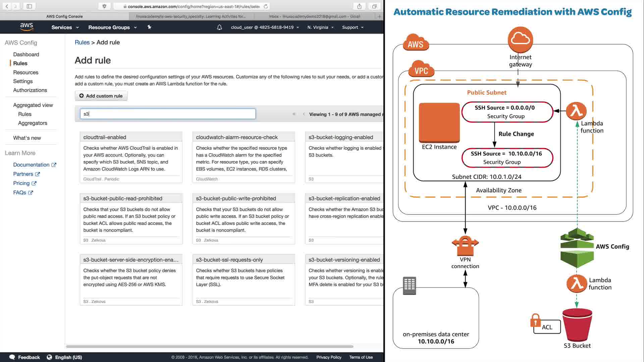Click the previous page double-chevron icon
This screenshot has width=644, height=362.
pos(294,114)
